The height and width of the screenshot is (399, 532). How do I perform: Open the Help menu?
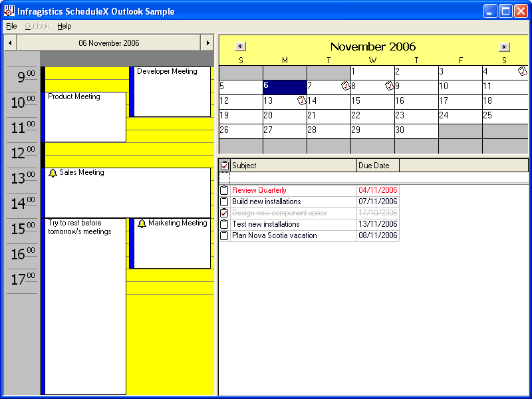[64, 26]
